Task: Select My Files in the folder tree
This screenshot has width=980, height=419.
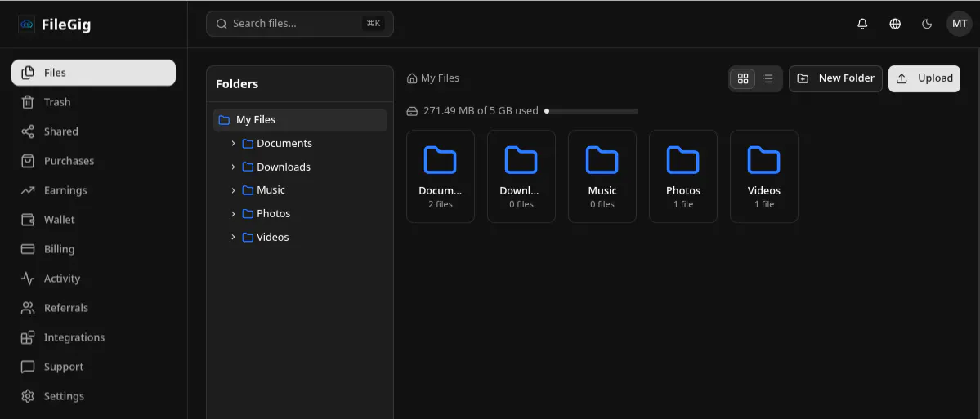Action: pos(300,120)
